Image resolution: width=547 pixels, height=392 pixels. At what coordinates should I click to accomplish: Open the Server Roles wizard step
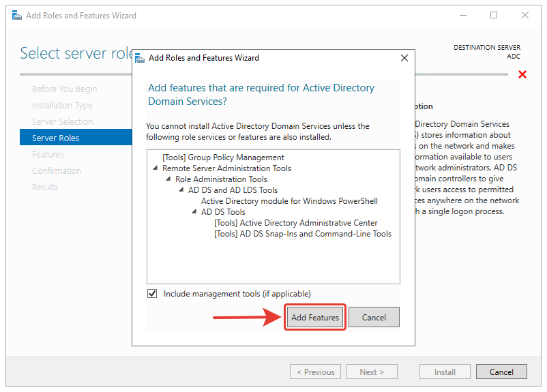[x=55, y=138]
